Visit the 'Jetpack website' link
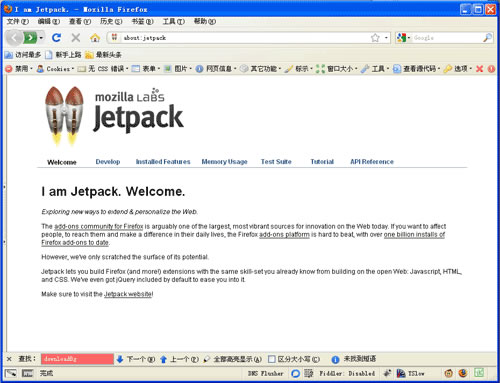The image size is (500, 383). point(128,294)
